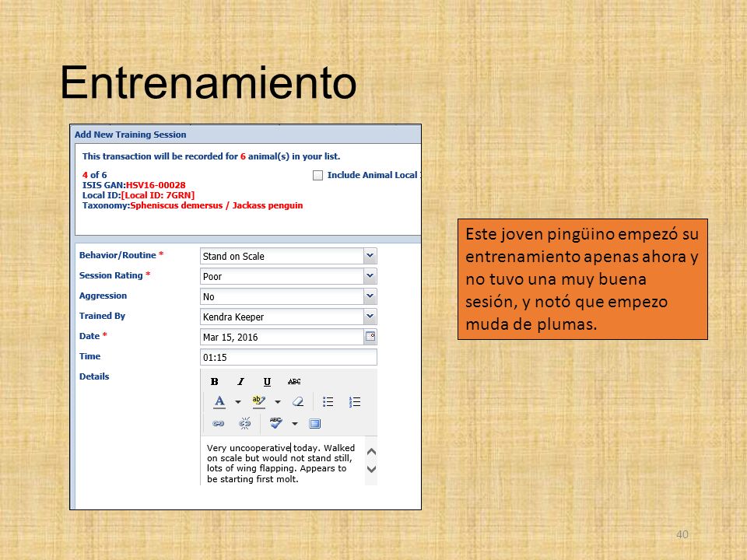
Task: Check Include Animal Local checkbox
Action: tap(317, 175)
